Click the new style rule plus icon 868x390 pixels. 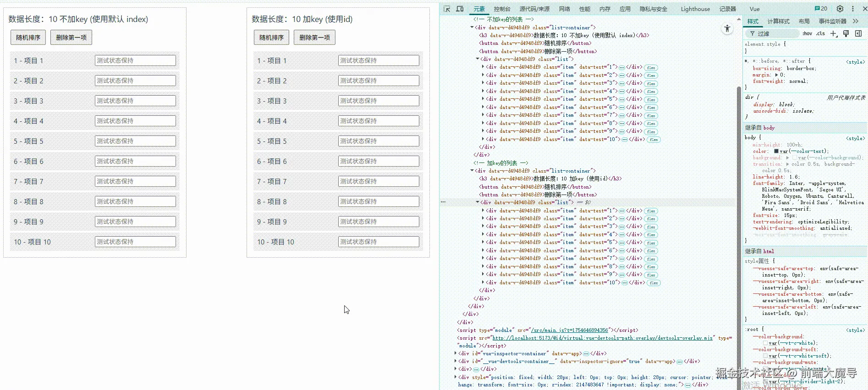(x=834, y=33)
